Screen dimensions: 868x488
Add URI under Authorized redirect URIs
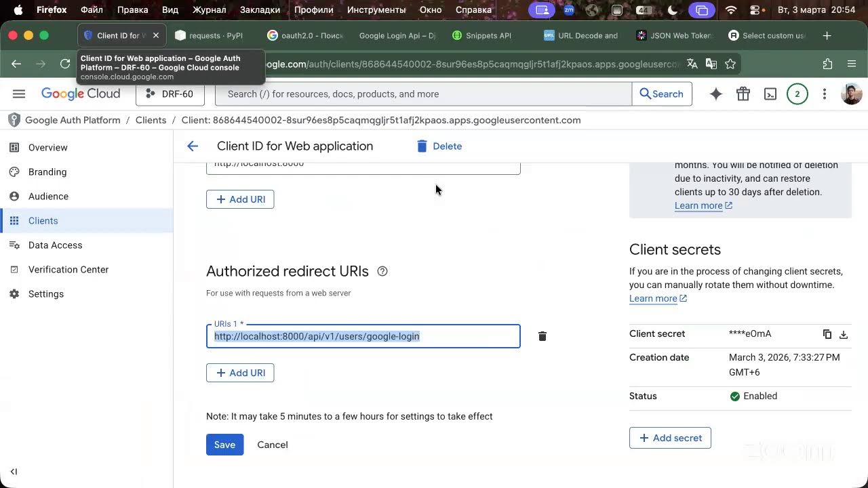[x=240, y=373]
